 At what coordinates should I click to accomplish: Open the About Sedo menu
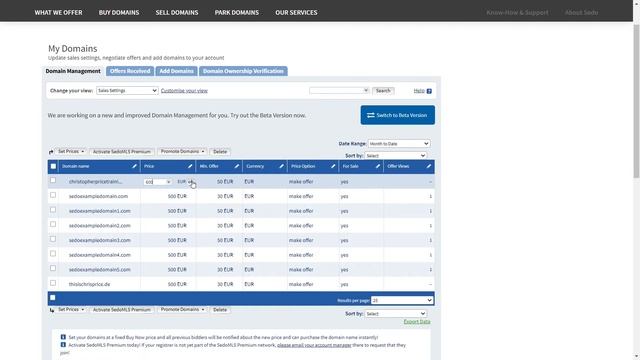pos(581,13)
